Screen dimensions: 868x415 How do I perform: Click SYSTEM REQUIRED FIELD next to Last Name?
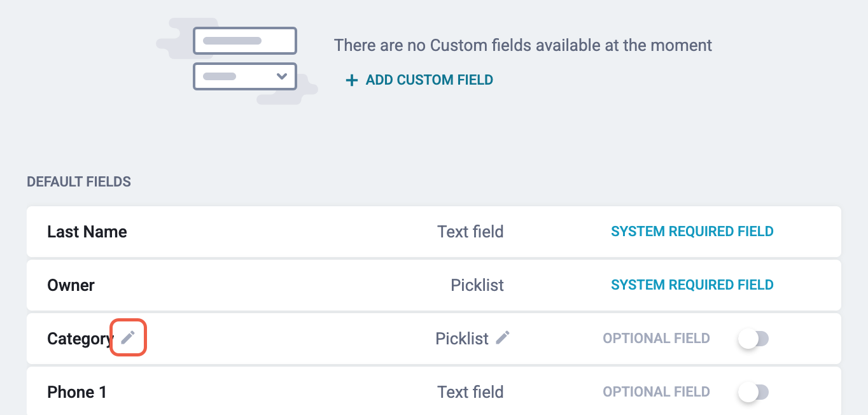(692, 231)
